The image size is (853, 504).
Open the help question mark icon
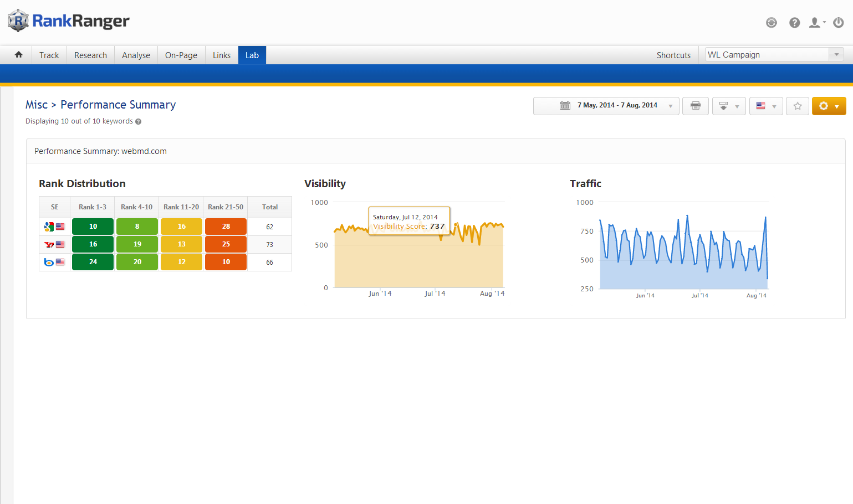click(x=794, y=23)
